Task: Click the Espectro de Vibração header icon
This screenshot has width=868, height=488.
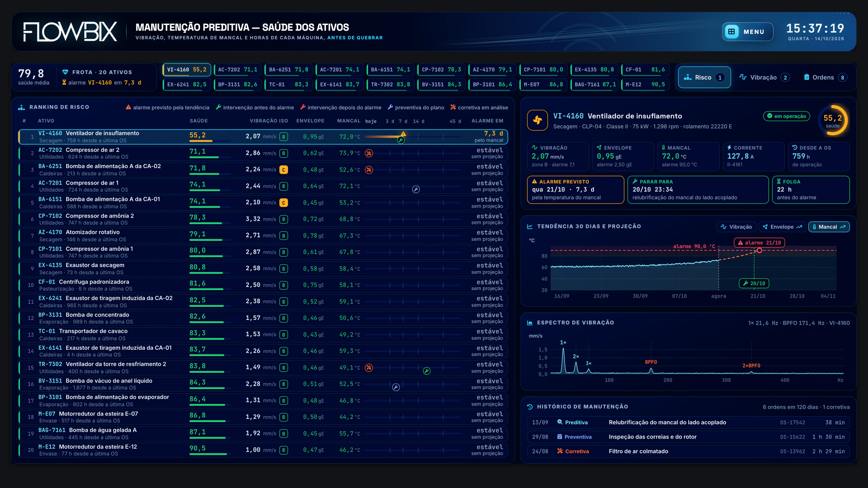Action: pyautogui.click(x=530, y=323)
